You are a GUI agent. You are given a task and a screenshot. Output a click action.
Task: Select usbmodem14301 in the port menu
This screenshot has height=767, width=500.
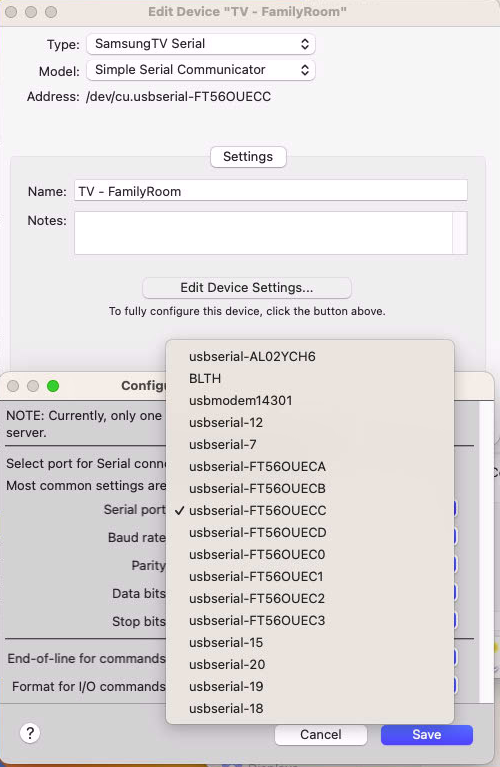pyautogui.click(x=310, y=401)
